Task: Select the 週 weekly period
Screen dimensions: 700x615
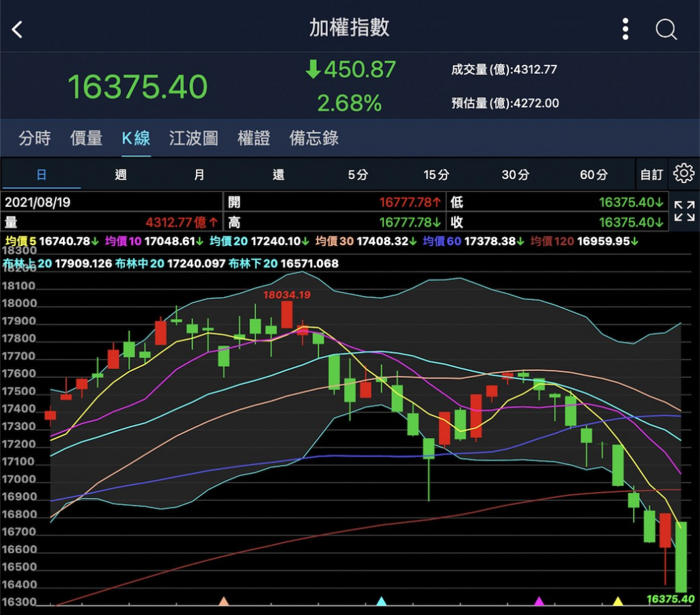Action: [x=120, y=175]
